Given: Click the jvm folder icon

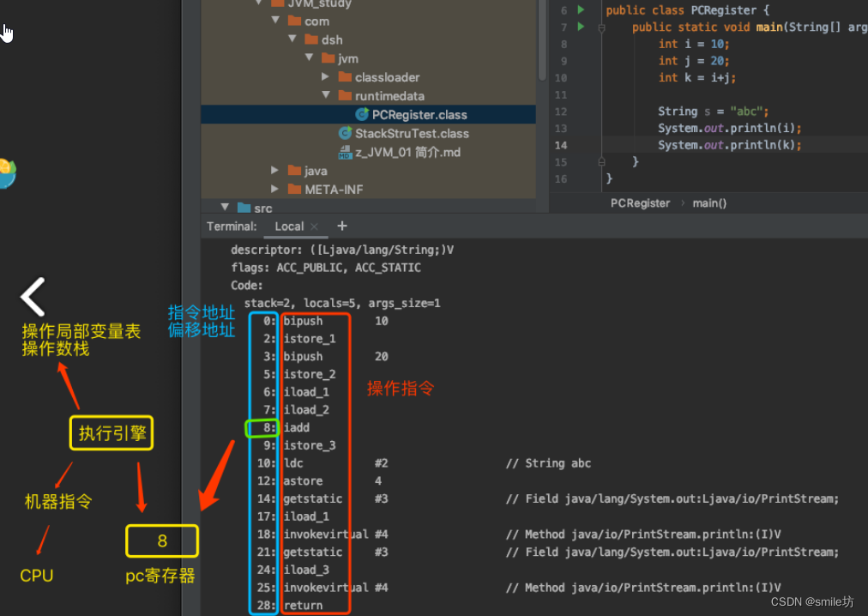Looking at the screenshot, I should [x=329, y=58].
